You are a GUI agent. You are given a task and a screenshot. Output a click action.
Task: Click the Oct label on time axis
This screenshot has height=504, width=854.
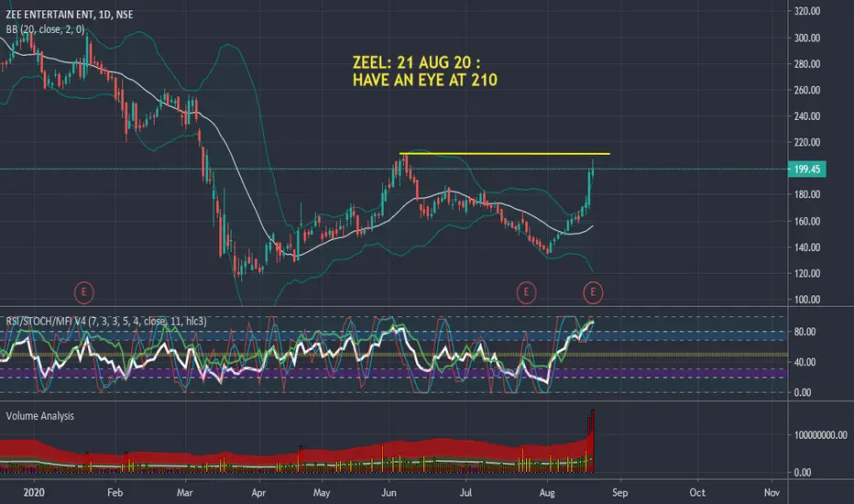click(x=697, y=493)
